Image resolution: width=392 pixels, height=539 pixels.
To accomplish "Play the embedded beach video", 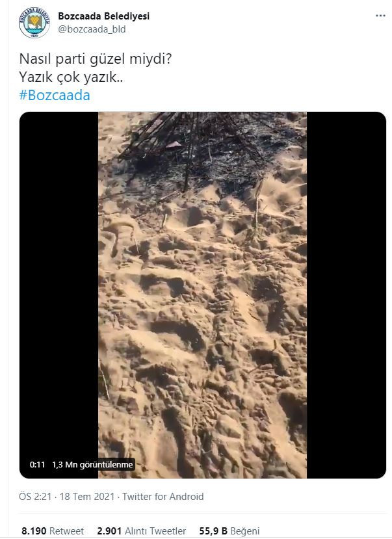I will pos(203,295).
